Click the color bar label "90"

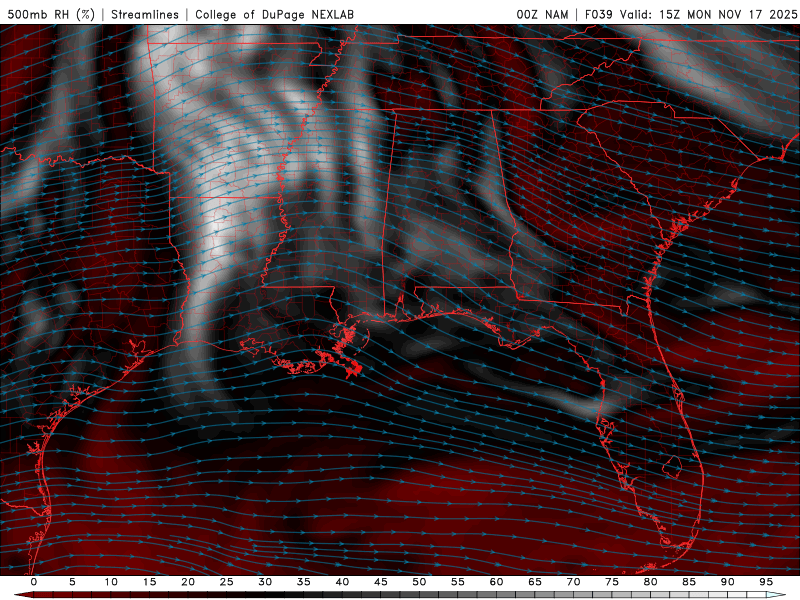coord(727,582)
